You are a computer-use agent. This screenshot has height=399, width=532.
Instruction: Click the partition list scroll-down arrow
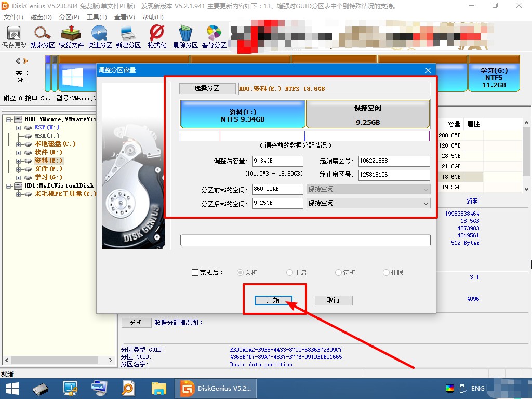[526, 189]
